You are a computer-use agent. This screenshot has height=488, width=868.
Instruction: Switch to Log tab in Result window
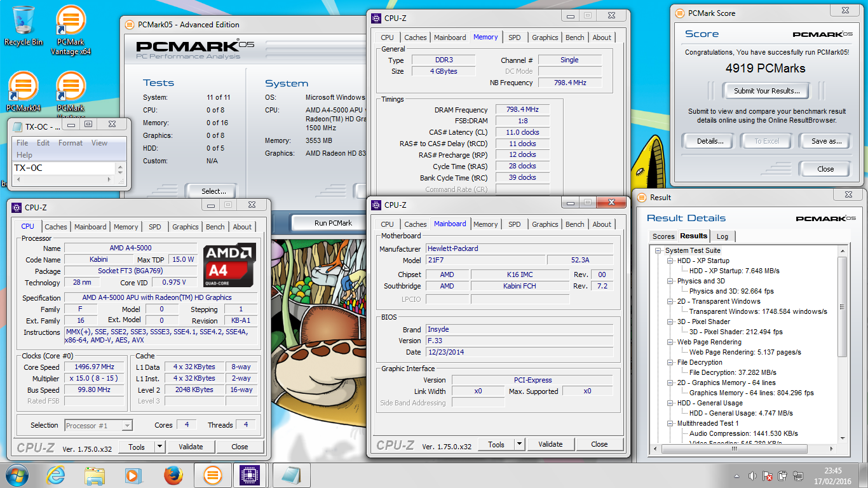(722, 236)
